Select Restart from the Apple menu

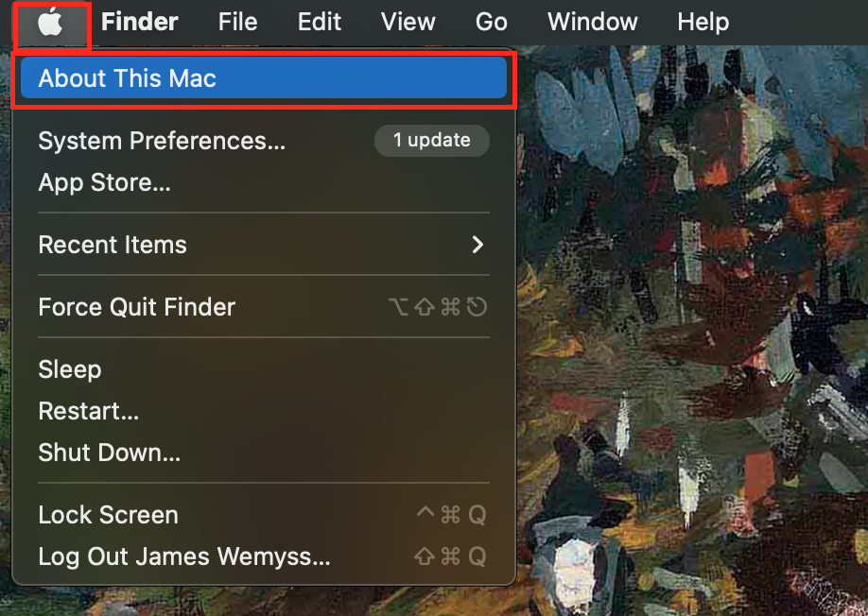click(89, 411)
